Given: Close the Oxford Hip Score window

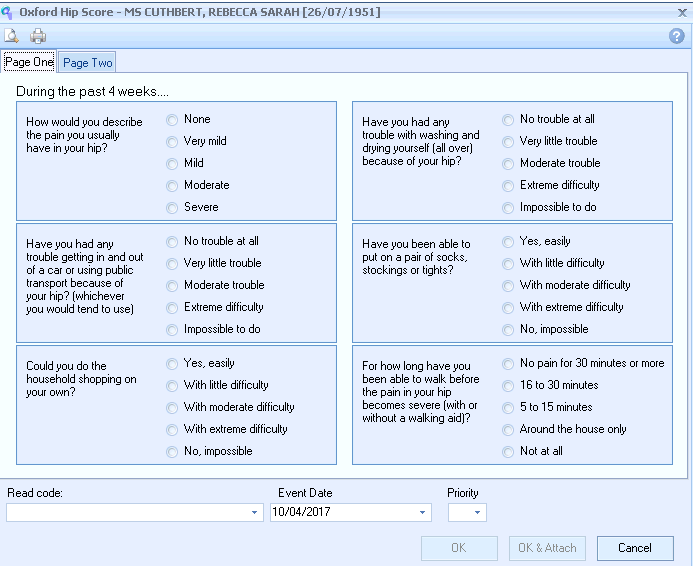Looking at the screenshot, I should click(679, 10).
